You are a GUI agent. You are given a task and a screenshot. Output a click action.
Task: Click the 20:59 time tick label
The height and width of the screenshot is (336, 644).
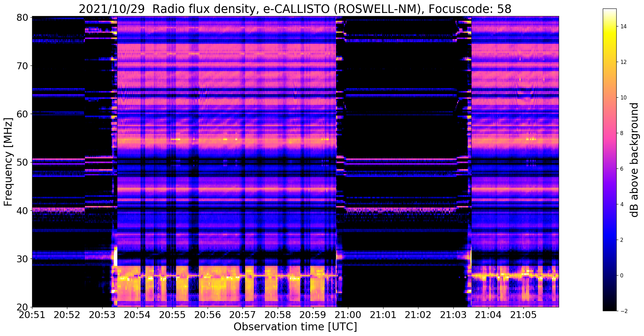pyautogui.click(x=313, y=315)
